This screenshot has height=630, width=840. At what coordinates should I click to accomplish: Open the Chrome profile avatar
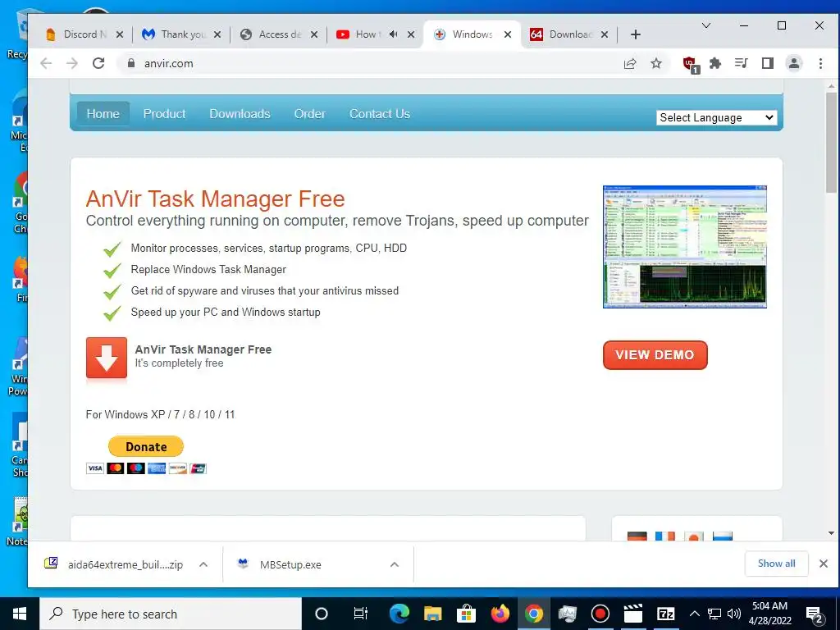pos(794,63)
